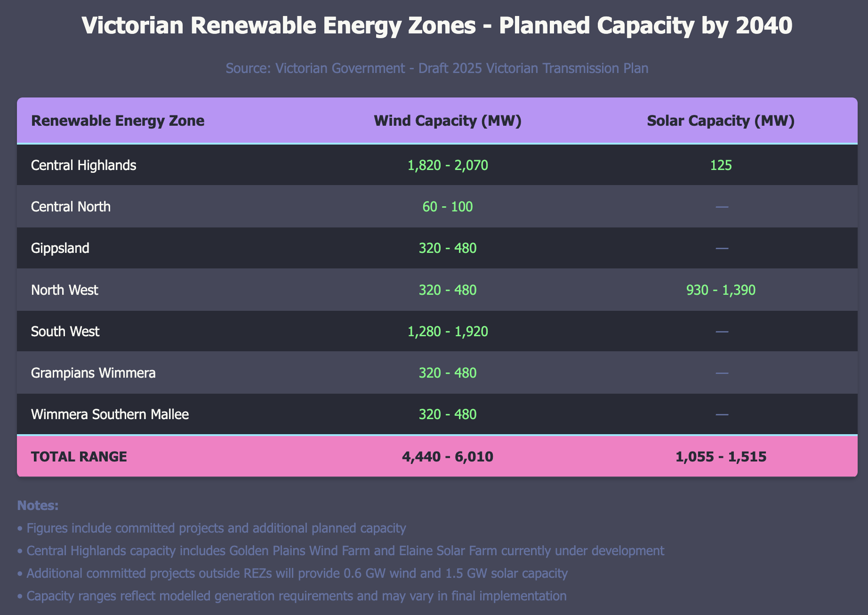Screen dimensions: 868x615
Task: Click the TOTAL RANGE row label
Action: (x=79, y=456)
